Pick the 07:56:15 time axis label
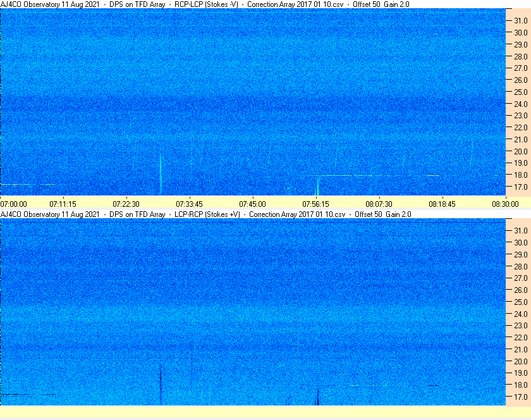Image resolution: width=531 pixels, height=420 pixels. (315, 204)
